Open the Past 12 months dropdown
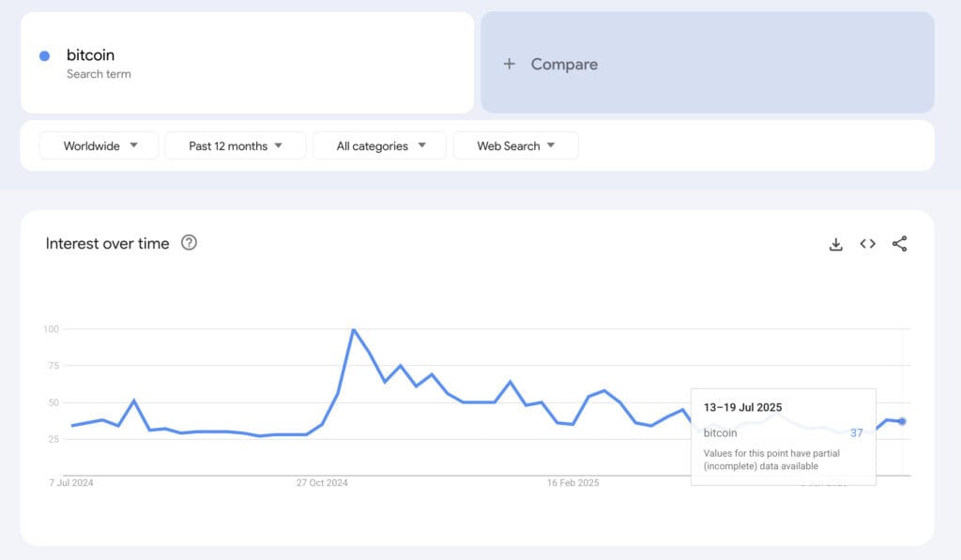 [236, 145]
